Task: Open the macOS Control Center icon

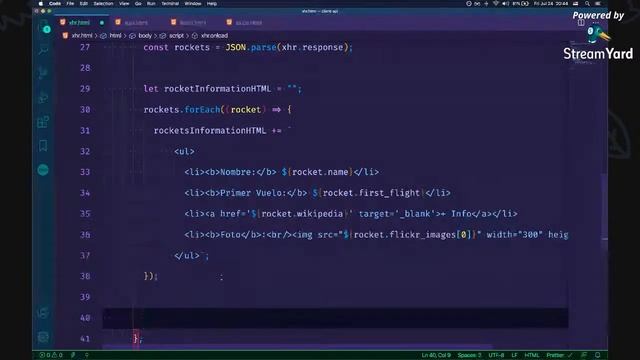Action: [x=598, y=3]
